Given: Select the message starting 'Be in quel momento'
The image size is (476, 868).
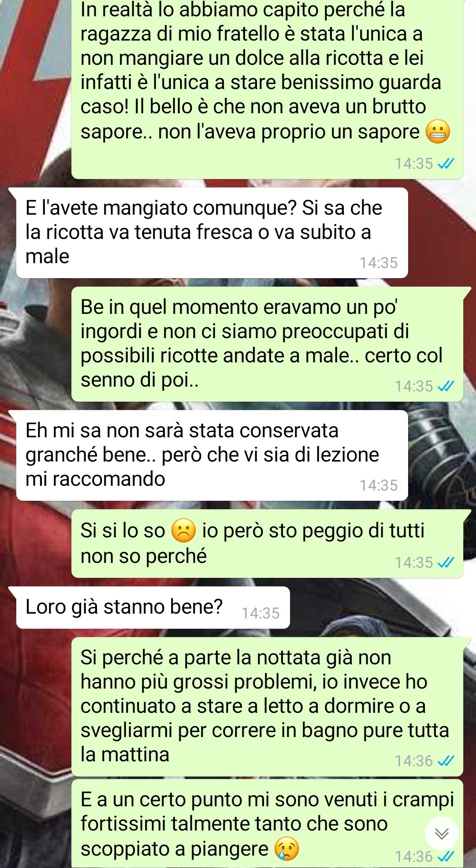Looking at the screenshot, I should tap(267, 344).
